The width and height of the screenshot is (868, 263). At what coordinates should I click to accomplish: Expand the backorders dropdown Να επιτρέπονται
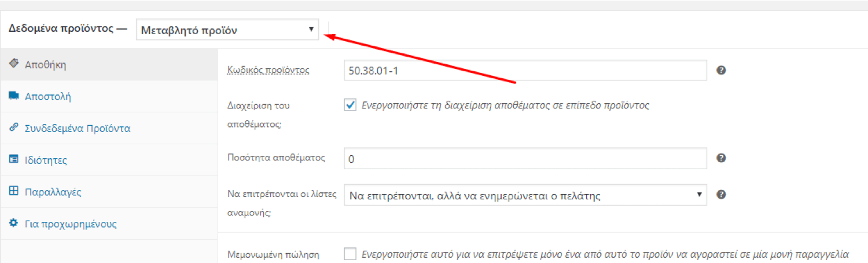[x=525, y=195]
